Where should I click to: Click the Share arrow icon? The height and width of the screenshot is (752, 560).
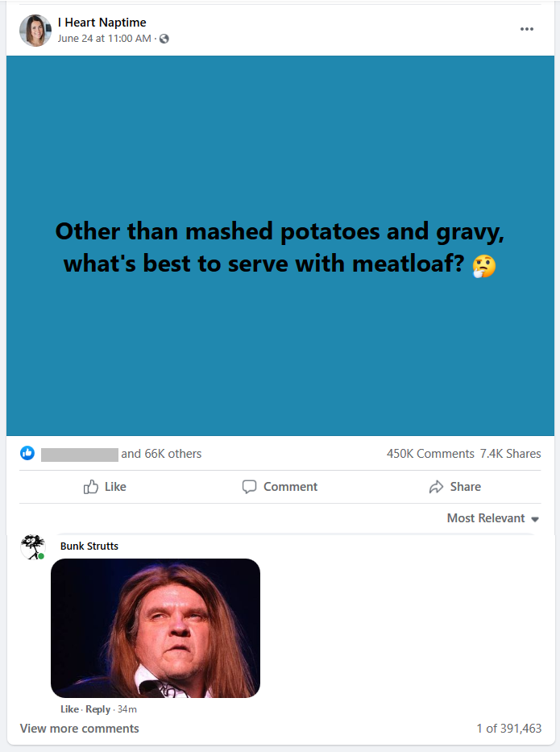pos(436,487)
